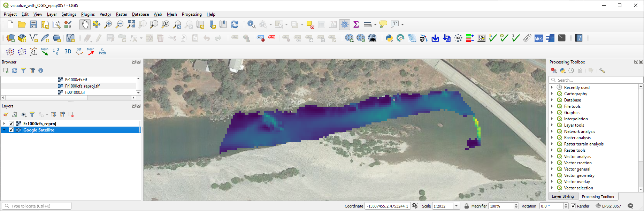644x211 pixels.
Task: Click the New Shapefile Layer icon
Action: coord(33,38)
